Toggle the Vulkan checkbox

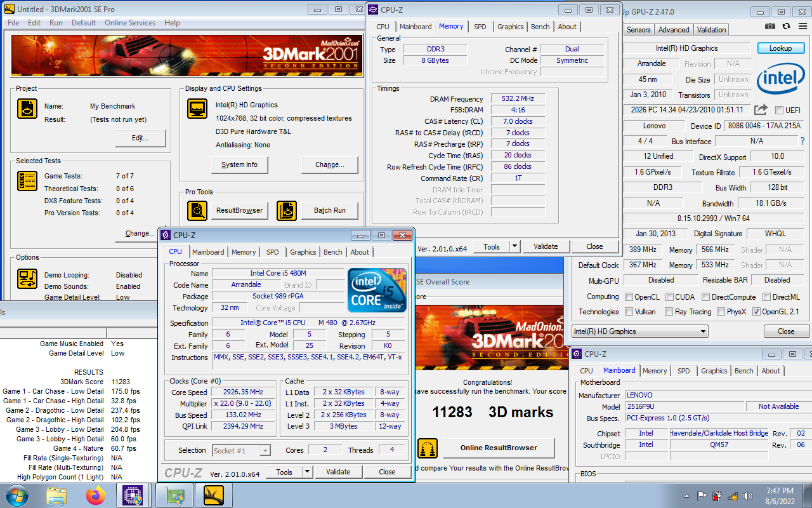tap(629, 312)
